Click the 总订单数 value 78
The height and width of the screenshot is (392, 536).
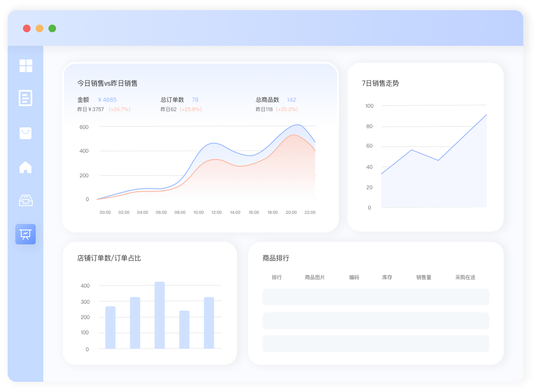[x=195, y=100]
